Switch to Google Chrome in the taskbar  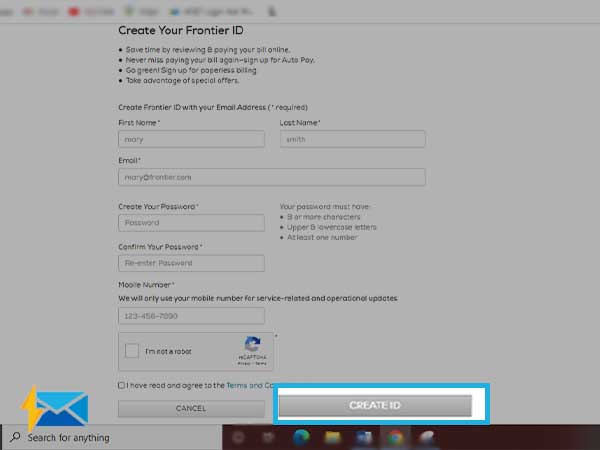coord(395,437)
